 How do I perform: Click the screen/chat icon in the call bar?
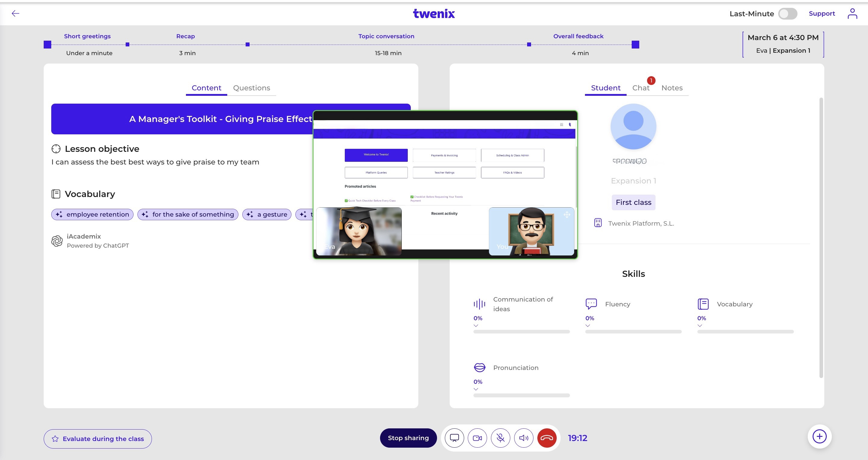tap(454, 438)
